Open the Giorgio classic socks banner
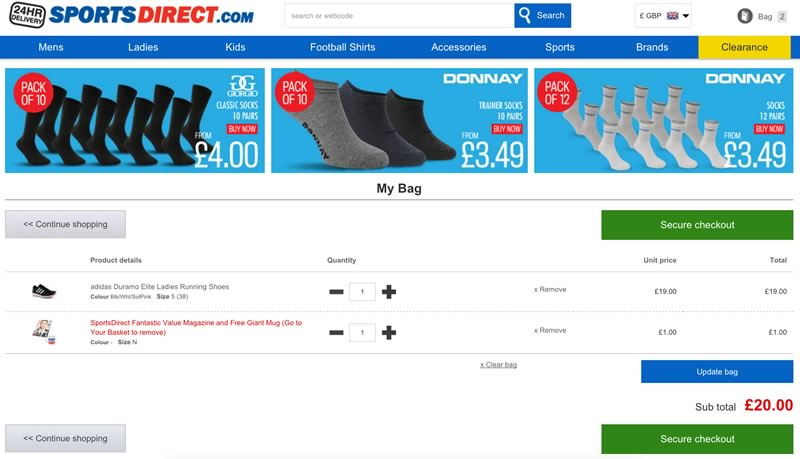Image resolution: width=800 pixels, height=459 pixels. point(135,120)
